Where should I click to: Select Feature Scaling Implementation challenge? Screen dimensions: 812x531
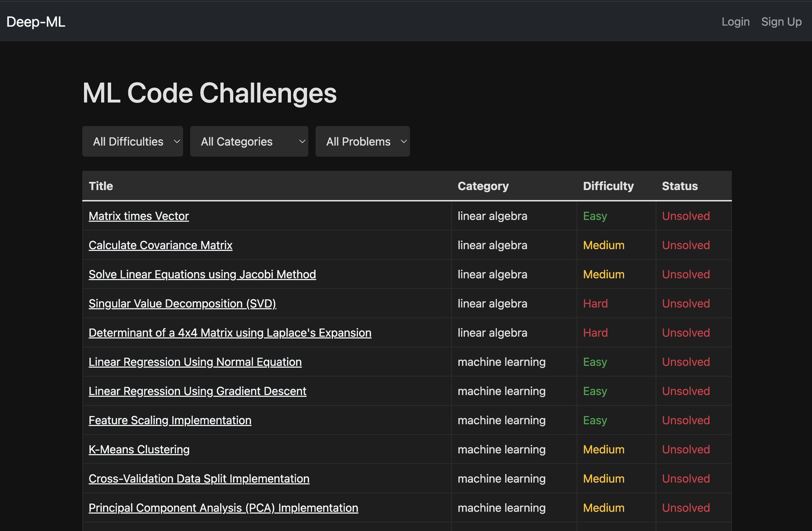[x=170, y=420]
